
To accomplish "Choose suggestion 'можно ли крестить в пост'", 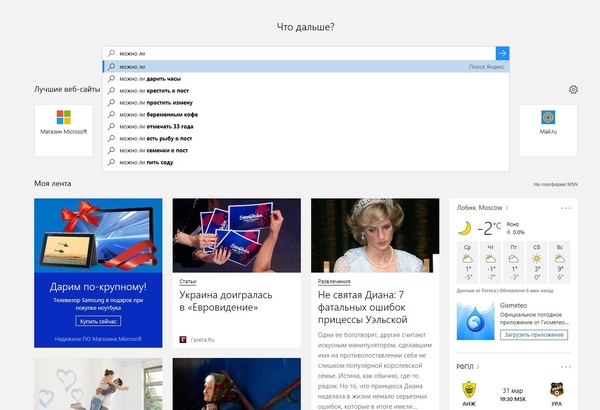I will (x=306, y=91).
